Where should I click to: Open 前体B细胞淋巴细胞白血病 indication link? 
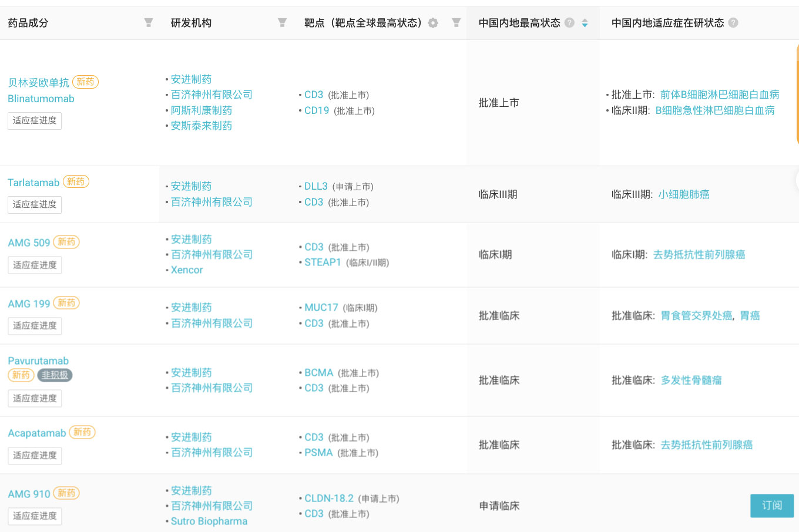(x=720, y=95)
